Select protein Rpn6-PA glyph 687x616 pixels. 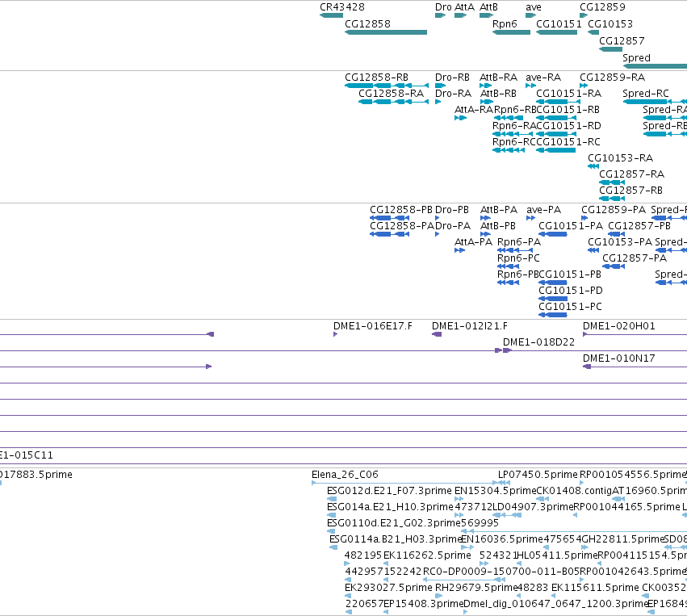click(515, 250)
